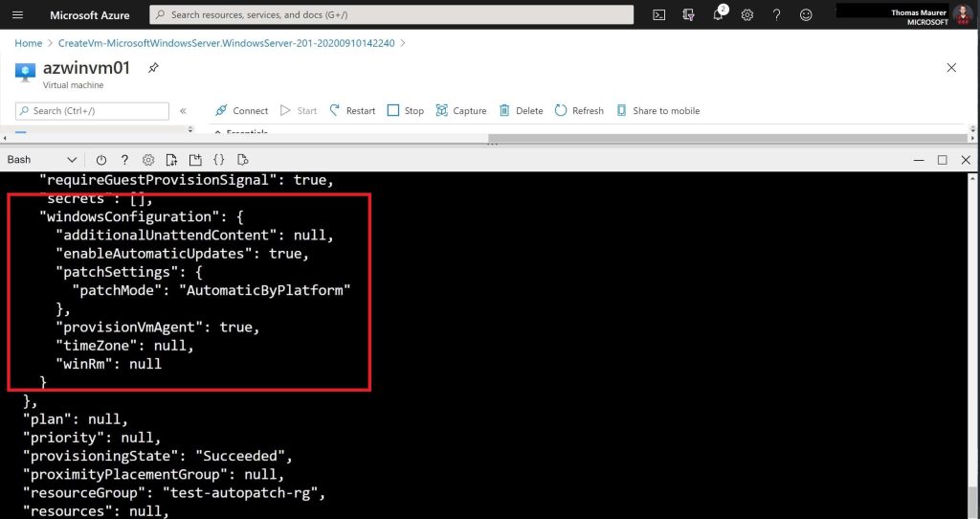Open the CreateVm deployment breadcrumb link
The image size is (980, 519).
[226, 43]
